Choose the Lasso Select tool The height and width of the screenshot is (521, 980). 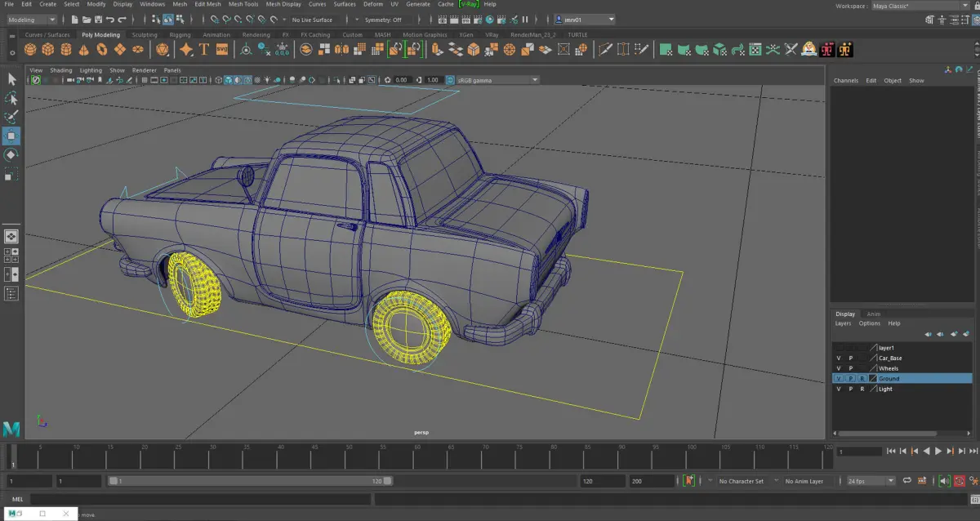click(x=11, y=98)
